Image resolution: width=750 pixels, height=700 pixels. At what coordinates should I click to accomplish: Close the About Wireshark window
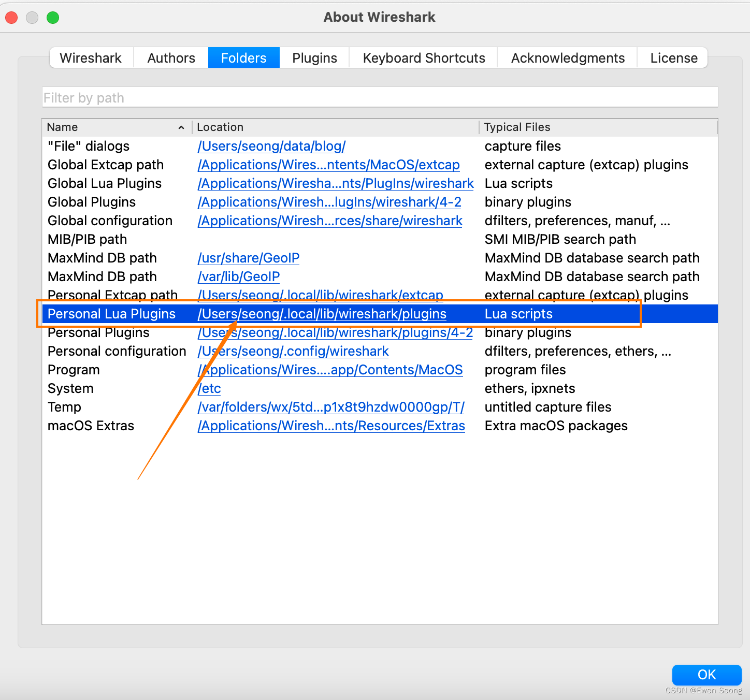click(11, 18)
